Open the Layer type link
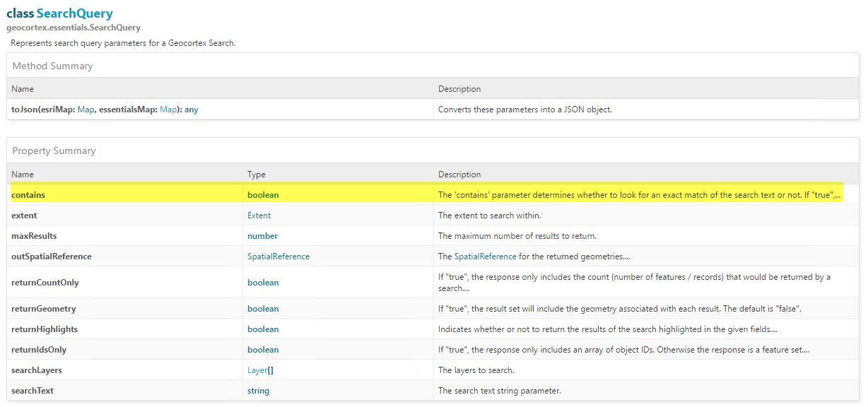The height and width of the screenshot is (407, 868). pyautogui.click(x=257, y=370)
